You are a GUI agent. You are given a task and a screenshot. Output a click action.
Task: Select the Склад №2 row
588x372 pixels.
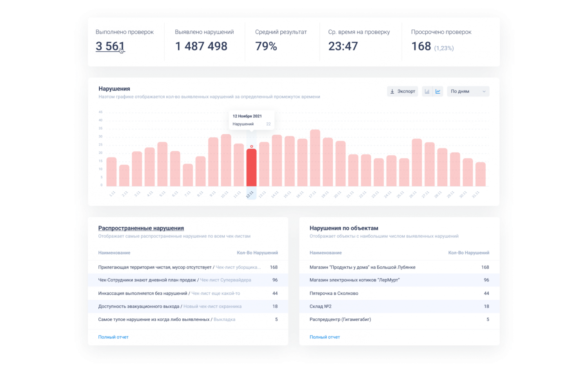pyautogui.click(x=399, y=307)
